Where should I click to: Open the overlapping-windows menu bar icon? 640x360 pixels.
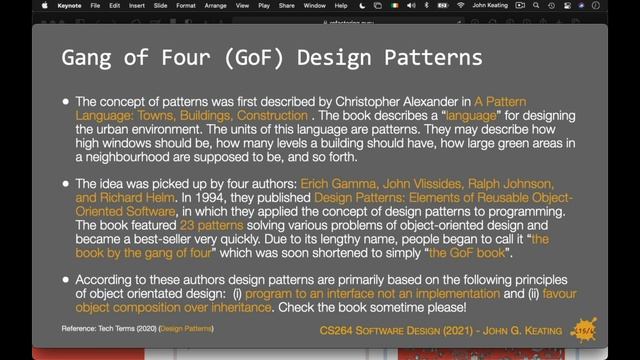378,6
